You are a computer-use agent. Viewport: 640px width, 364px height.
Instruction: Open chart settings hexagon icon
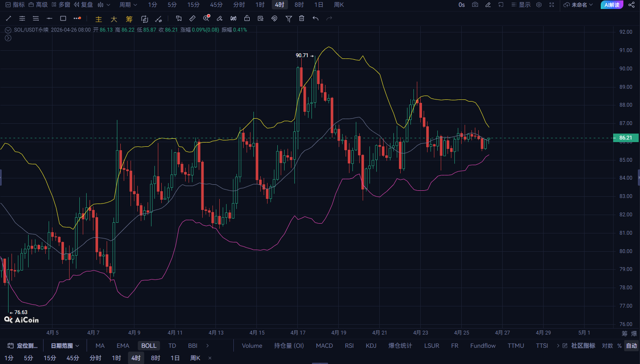point(539,5)
